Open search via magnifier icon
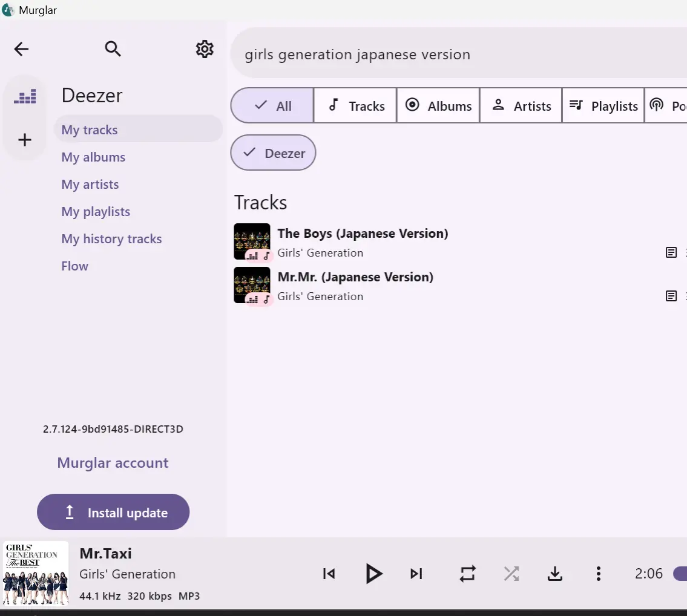The image size is (687, 616). click(113, 48)
